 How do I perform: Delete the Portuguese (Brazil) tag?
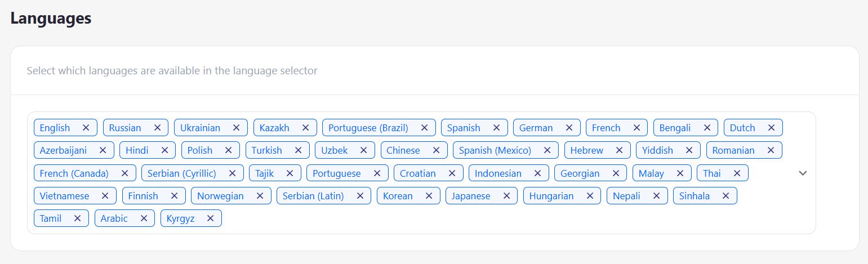pos(424,128)
